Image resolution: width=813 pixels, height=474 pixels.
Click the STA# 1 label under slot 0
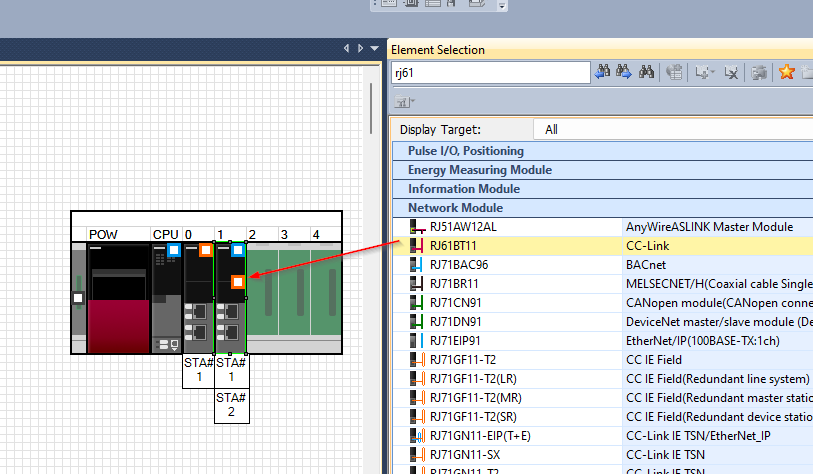[199, 370]
